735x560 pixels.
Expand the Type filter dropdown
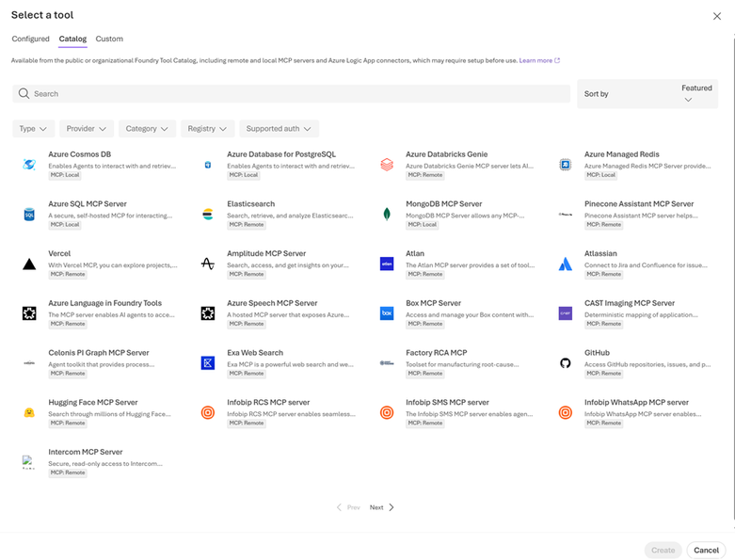(x=33, y=129)
